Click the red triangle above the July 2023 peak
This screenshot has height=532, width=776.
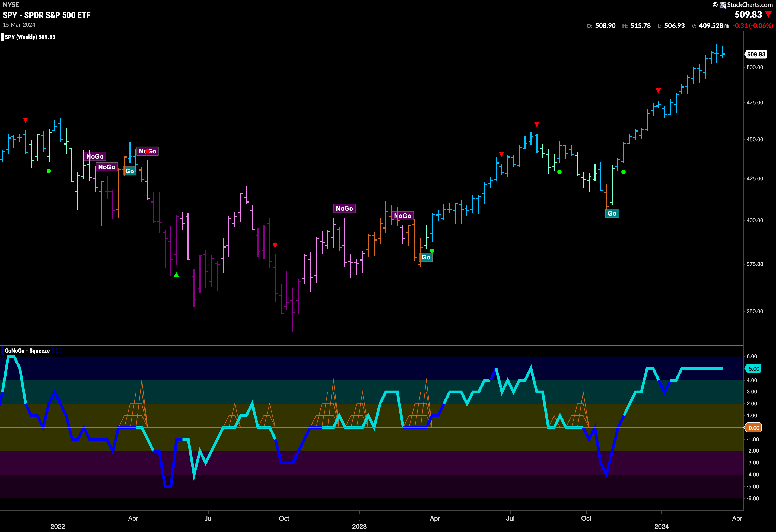coord(537,124)
